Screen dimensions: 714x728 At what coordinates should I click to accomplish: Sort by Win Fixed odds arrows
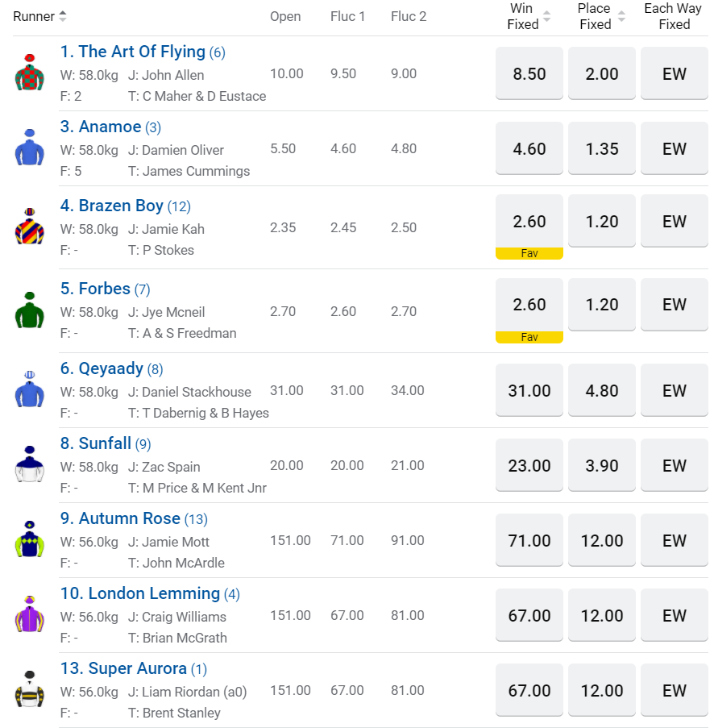point(547,16)
